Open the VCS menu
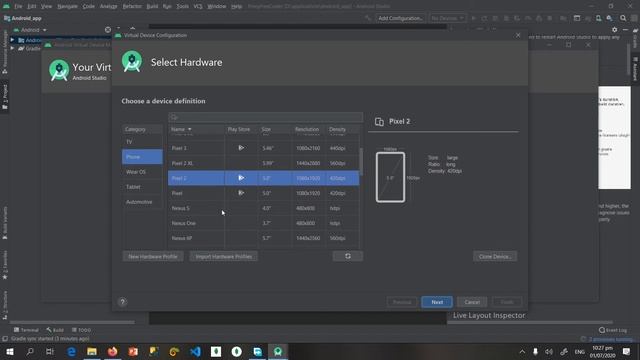 [198, 6]
